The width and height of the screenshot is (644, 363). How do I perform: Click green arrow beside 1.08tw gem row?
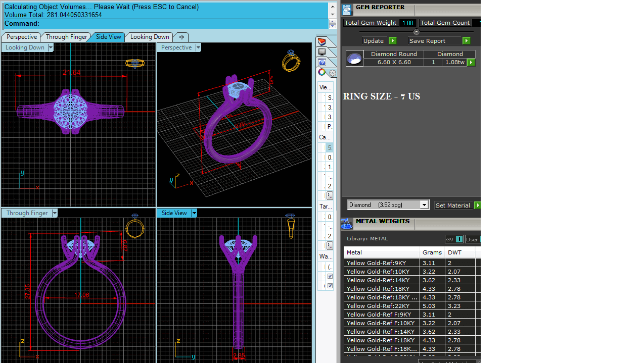pos(471,63)
